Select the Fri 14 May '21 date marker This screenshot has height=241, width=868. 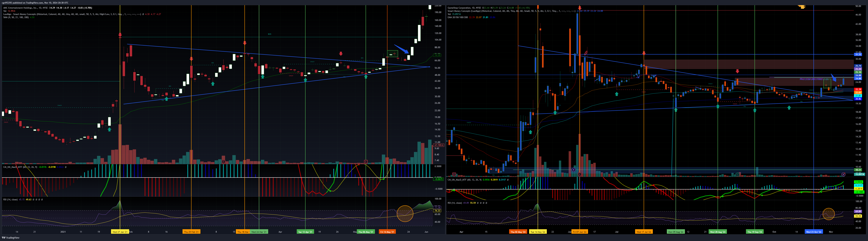click(x=387, y=232)
